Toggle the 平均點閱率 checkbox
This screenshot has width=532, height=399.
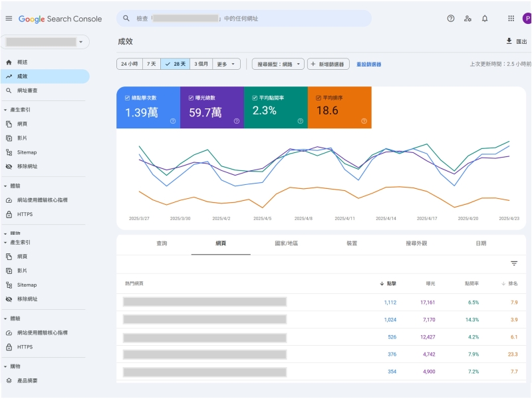pos(255,98)
